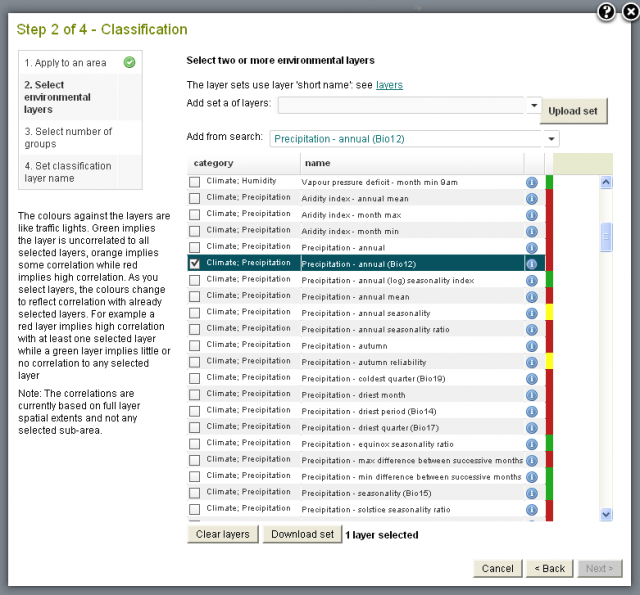The height and width of the screenshot is (595, 640).
Task: Show info for driest quarter (Bio17)
Action: pyautogui.click(x=531, y=428)
